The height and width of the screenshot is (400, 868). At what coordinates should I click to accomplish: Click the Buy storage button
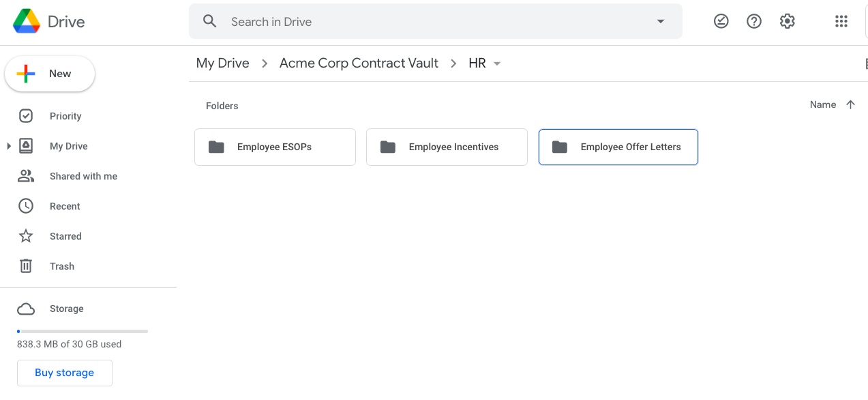65,373
